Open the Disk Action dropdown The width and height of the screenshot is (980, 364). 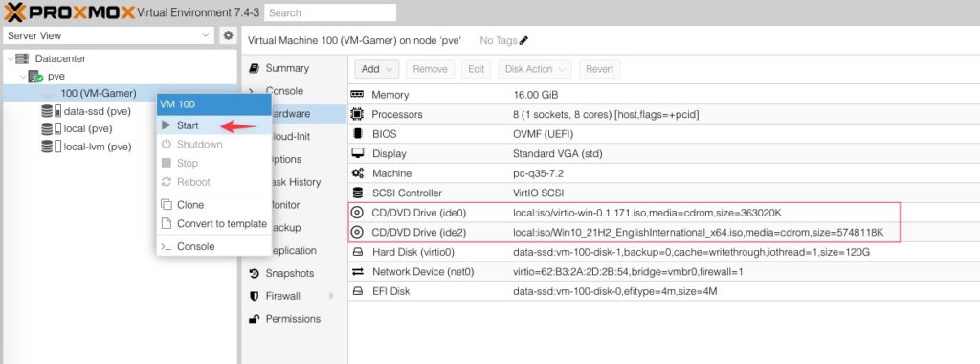(x=534, y=69)
